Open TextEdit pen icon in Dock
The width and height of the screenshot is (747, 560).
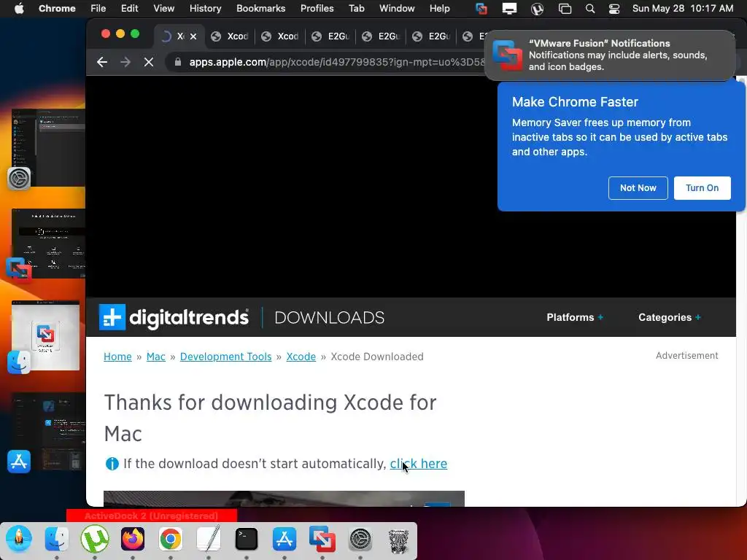209,540
